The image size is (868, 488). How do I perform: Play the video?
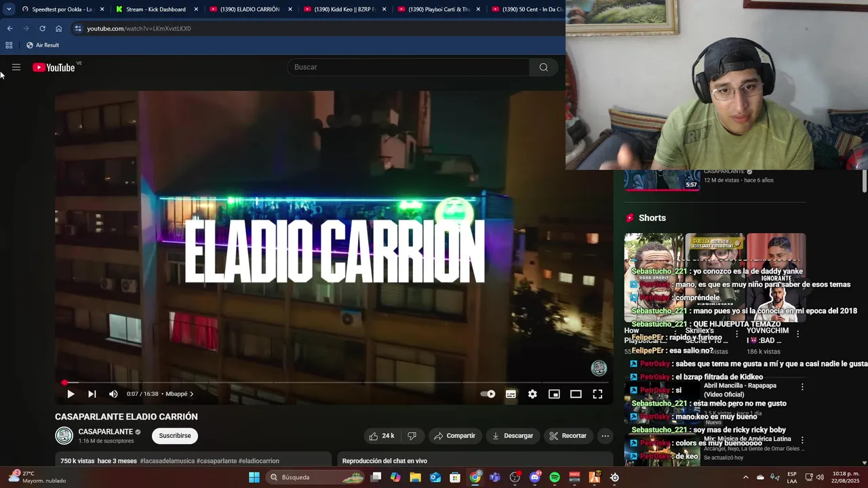(x=71, y=394)
